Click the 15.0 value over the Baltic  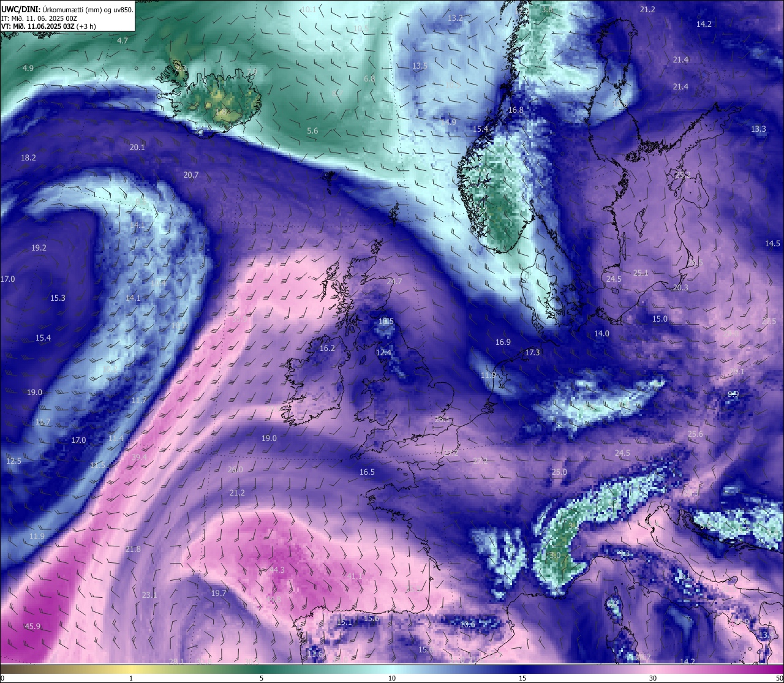pos(660,319)
